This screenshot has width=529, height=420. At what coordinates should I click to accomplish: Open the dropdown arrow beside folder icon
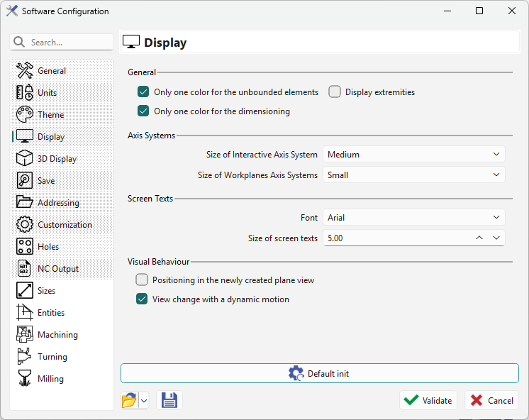pyautogui.click(x=144, y=401)
